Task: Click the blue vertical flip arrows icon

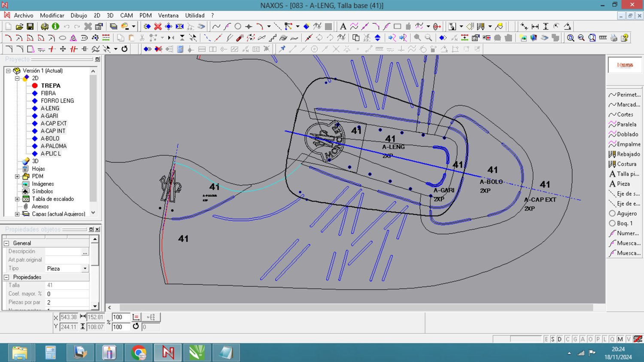Action: 377,38
